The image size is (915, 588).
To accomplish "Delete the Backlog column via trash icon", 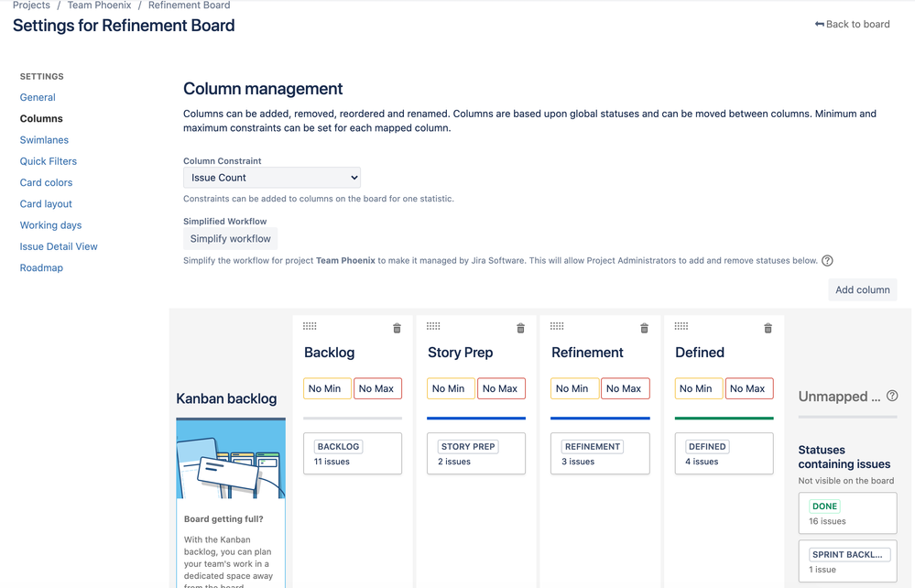I will pos(397,328).
